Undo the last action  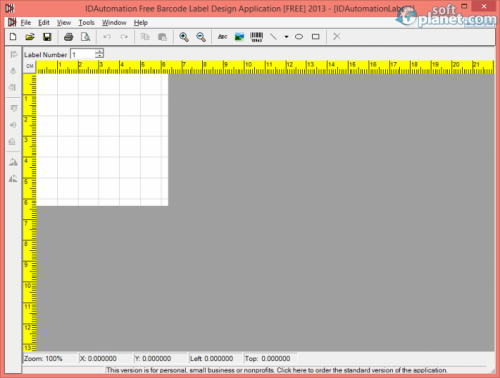point(107,37)
